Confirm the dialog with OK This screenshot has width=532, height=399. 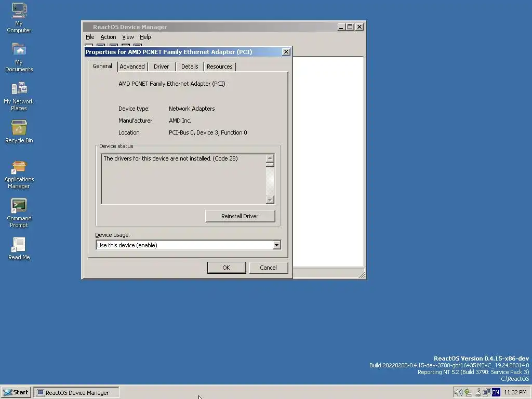click(227, 268)
